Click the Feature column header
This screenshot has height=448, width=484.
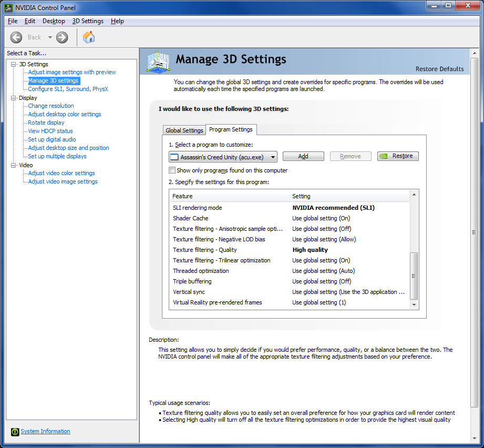229,196
